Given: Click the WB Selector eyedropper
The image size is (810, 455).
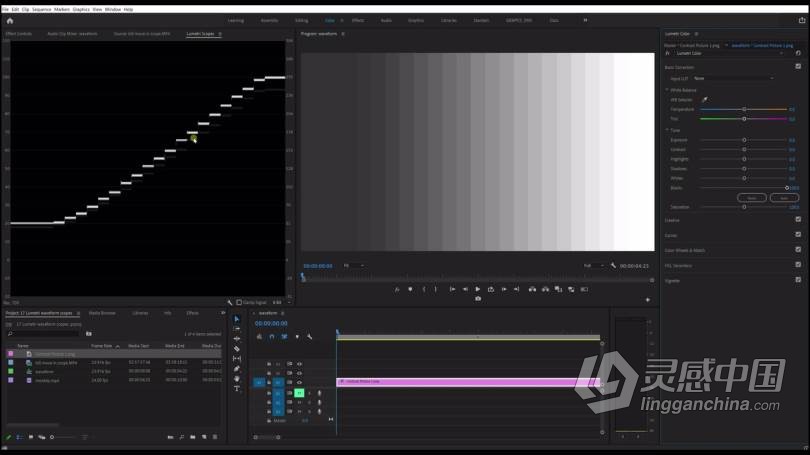Looking at the screenshot, I should click(705, 99).
